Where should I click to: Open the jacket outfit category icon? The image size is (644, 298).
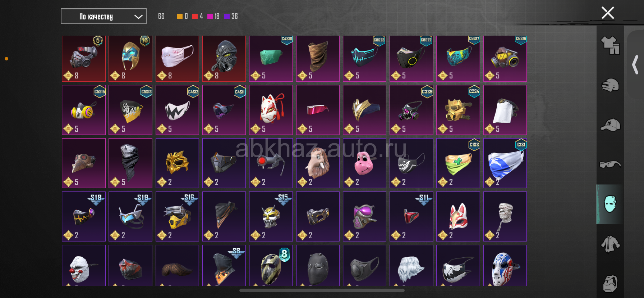610,244
